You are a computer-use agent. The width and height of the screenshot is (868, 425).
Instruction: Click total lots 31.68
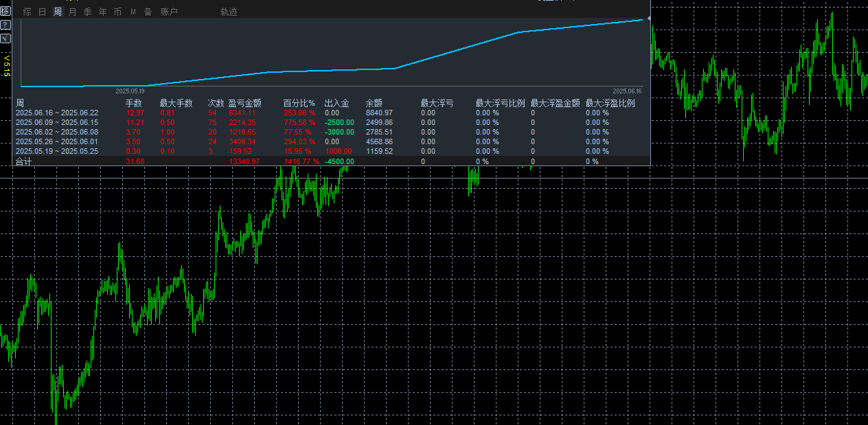[135, 161]
